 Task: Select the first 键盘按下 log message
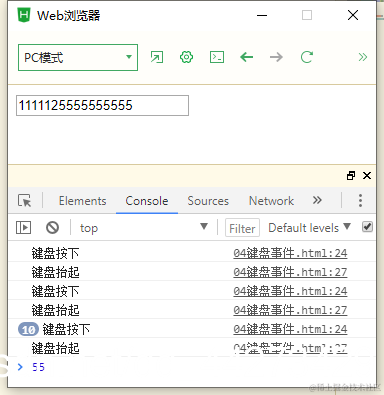tap(55, 254)
